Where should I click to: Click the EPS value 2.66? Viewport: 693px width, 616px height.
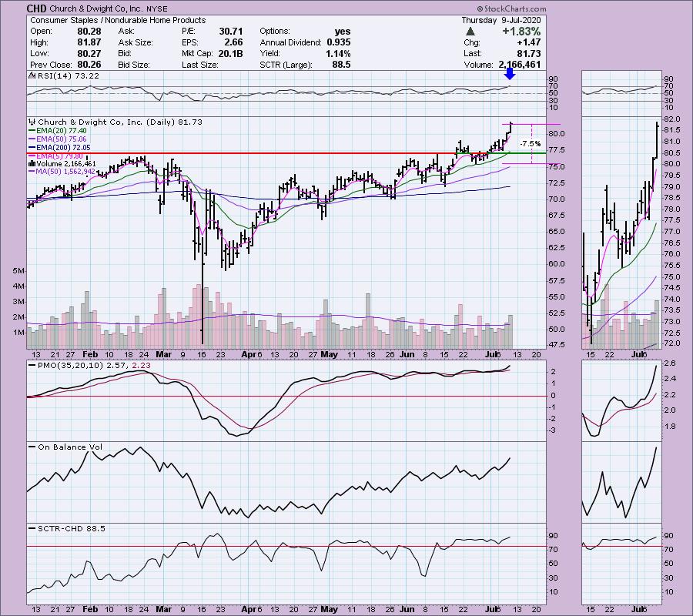(x=233, y=42)
